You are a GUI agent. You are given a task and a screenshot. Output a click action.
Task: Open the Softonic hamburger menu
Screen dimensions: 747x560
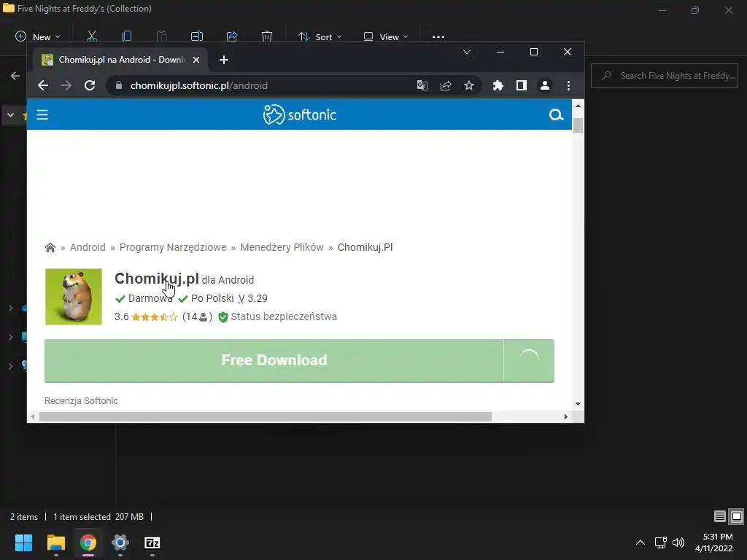click(x=42, y=114)
